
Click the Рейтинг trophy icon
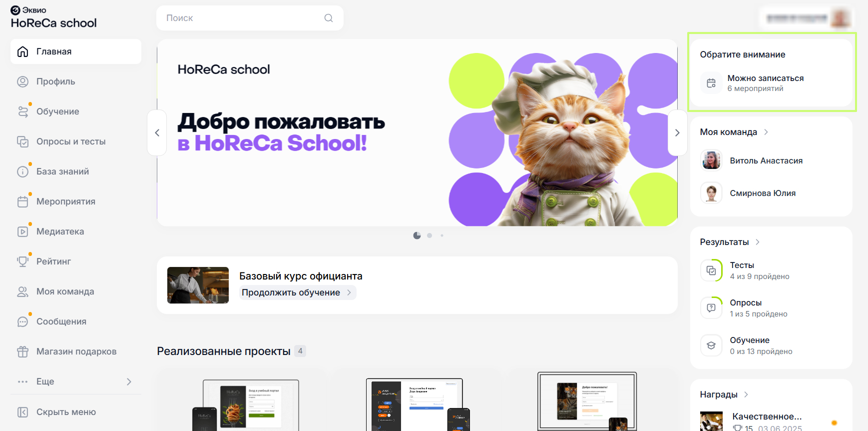(22, 261)
